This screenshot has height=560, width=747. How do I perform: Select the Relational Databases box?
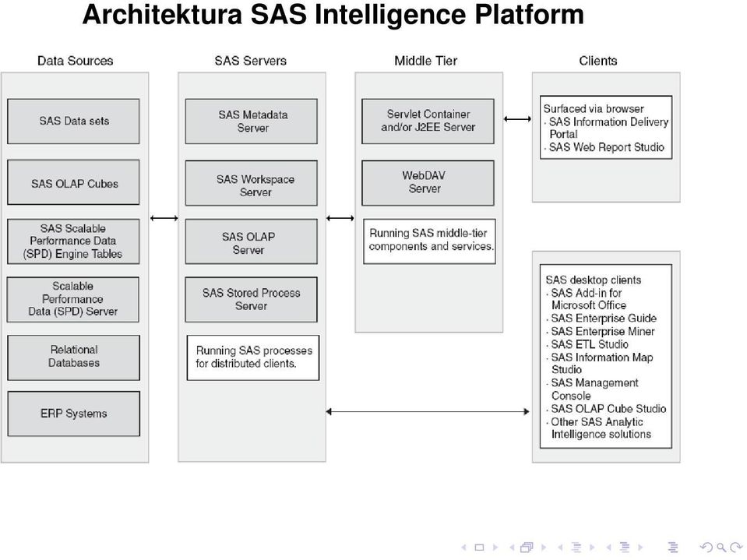tap(73, 357)
